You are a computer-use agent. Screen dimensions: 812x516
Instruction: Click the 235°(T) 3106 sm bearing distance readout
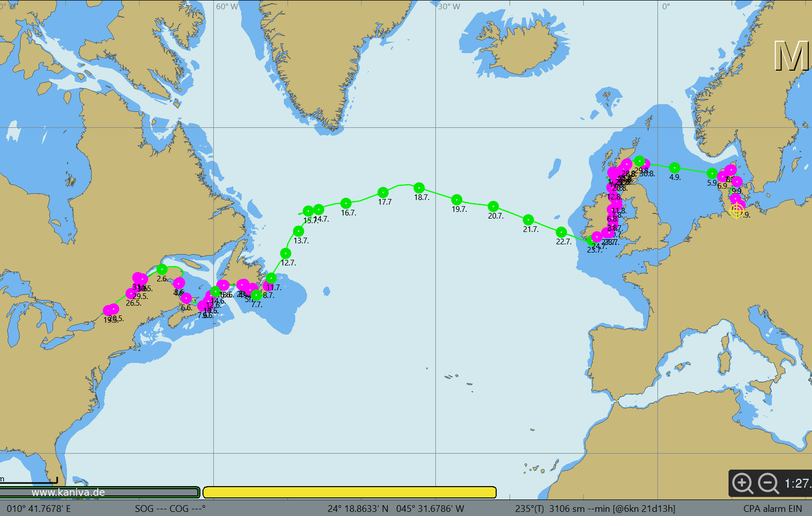click(x=595, y=508)
